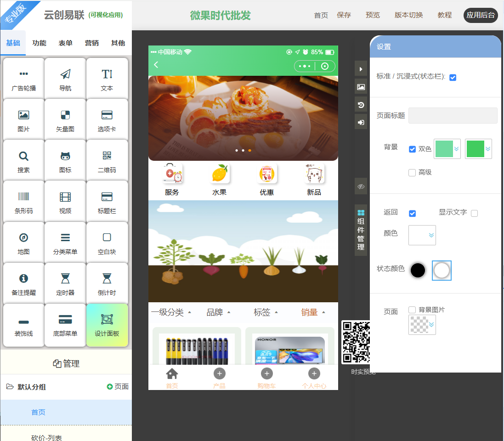
Task: Pick the 视频 video component
Action: click(65, 201)
